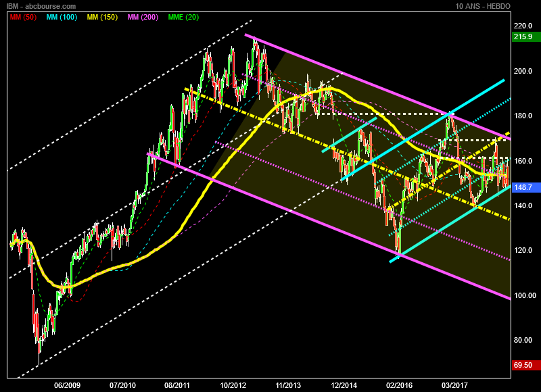Click the 02/2016 date axis label
Viewport: 541px width, 392px height.
tap(399, 385)
